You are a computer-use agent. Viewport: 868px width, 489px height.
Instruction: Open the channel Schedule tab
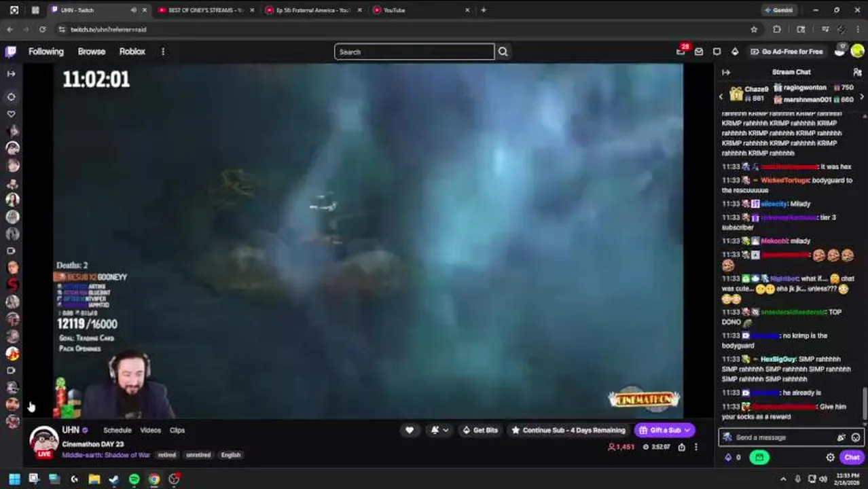[x=117, y=431]
